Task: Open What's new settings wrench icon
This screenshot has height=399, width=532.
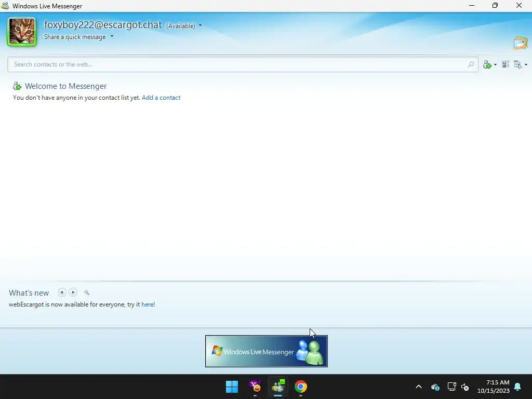Action: point(87,292)
